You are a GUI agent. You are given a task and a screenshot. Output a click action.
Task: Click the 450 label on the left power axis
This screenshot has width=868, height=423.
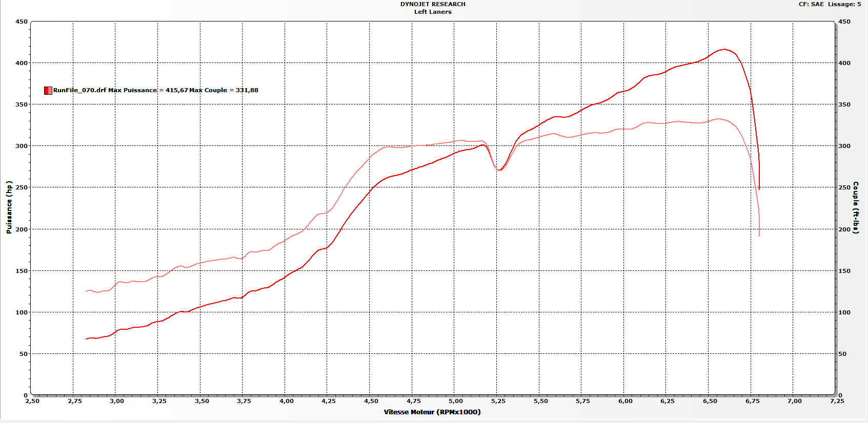point(22,22)
